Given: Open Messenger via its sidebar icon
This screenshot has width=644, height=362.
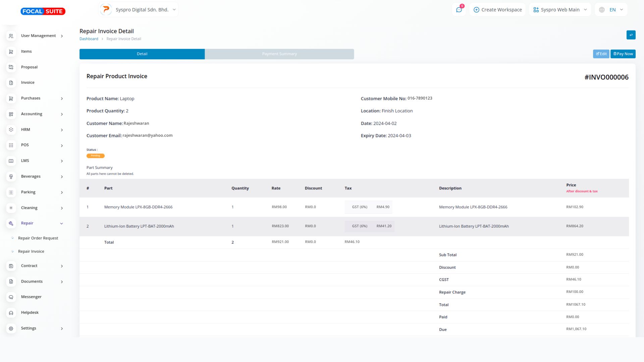Looking at the screenshot, I should click(x=11, y=297).
